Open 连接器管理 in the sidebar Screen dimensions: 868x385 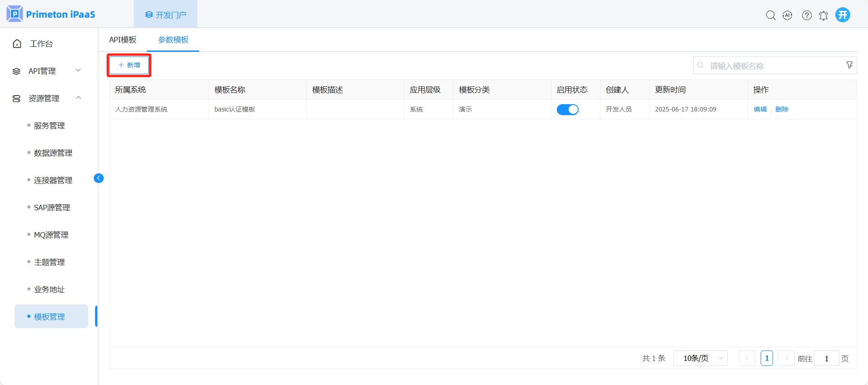coord(53,180)
